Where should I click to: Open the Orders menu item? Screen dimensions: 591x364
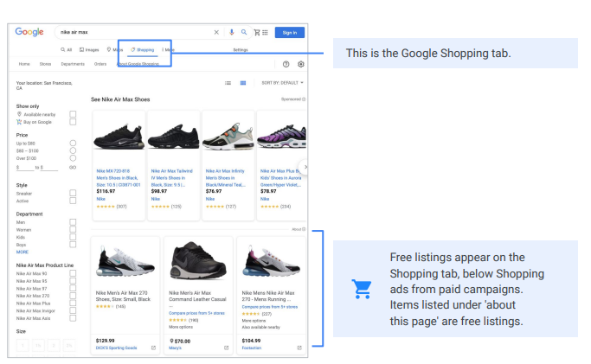[100, 64]
